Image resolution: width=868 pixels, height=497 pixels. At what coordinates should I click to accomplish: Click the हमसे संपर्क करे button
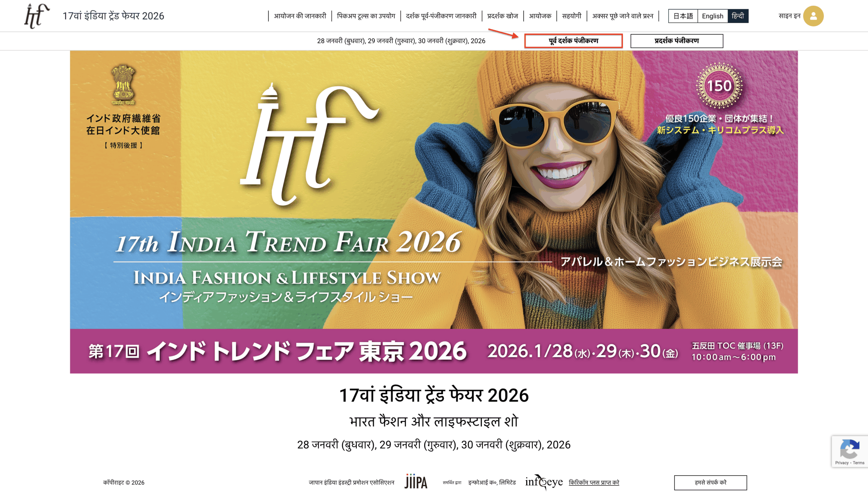(x=710, y=482)
